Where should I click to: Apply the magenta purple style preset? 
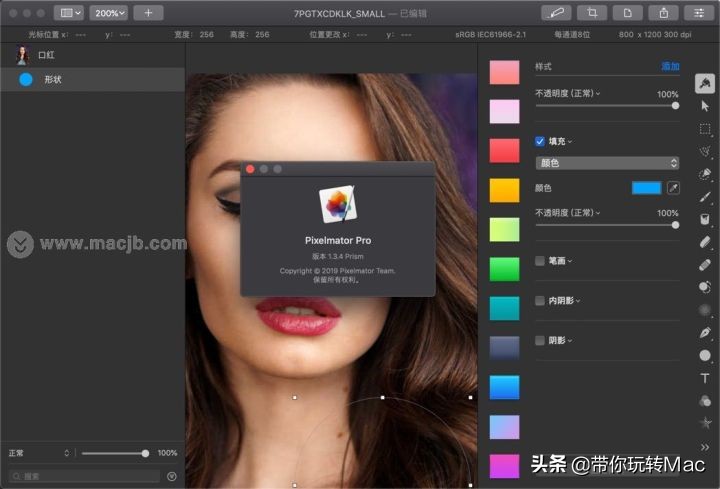coord(504,466)
